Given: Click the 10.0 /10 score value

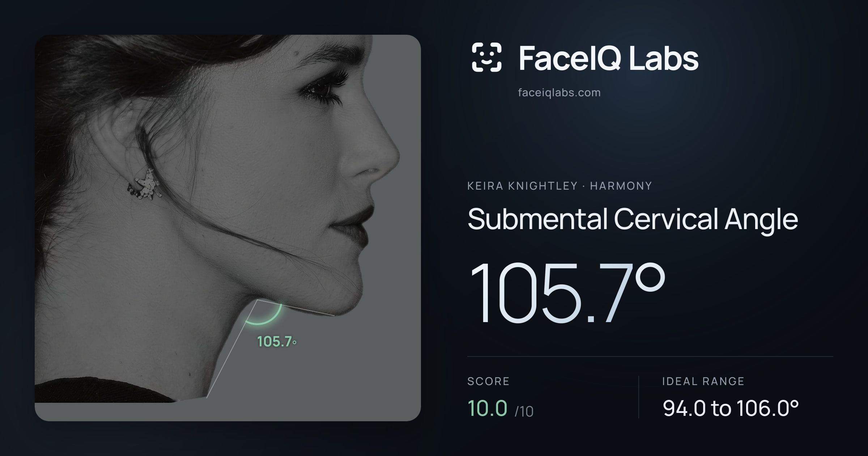Looking at the screenshot, I should point(500,408).
